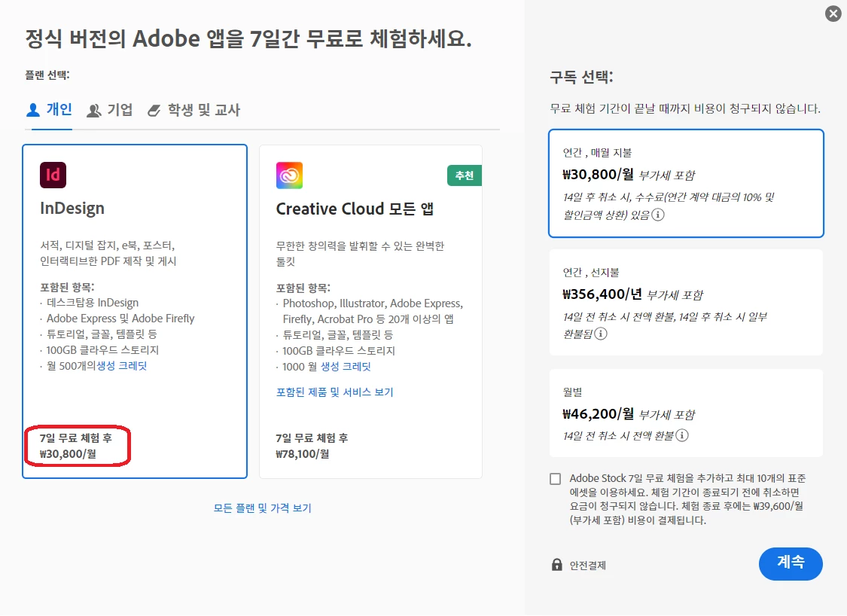Check the Adobe Stock free trial checkbox
This screenshot has width=847, height=616.
[x=556, y=479]
